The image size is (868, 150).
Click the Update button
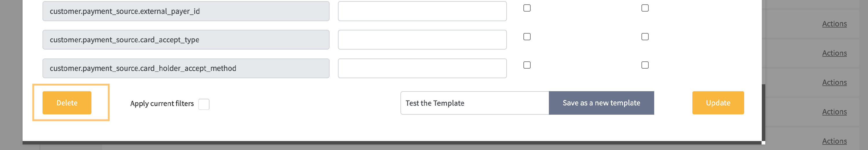point(718,103)
